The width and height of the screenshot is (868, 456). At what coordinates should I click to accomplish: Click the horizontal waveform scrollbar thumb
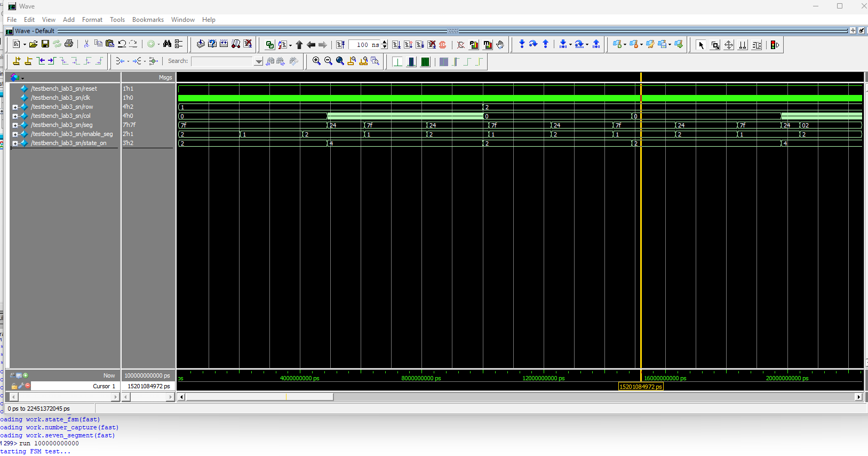point(259,397)
